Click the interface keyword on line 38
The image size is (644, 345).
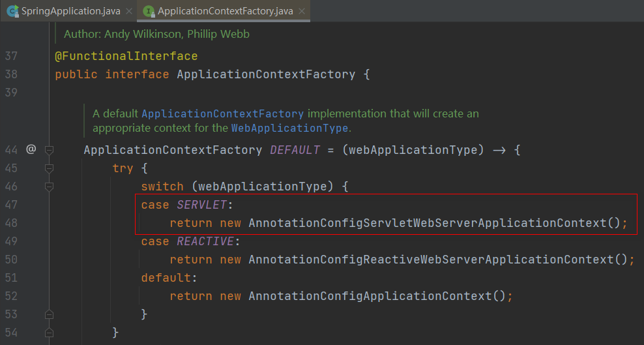coord(137,74)
